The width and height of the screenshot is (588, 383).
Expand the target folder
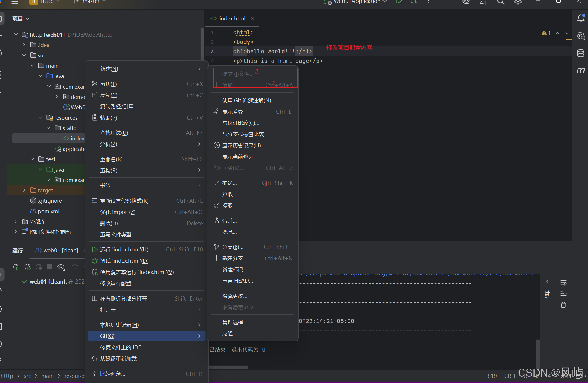[24, 190]
